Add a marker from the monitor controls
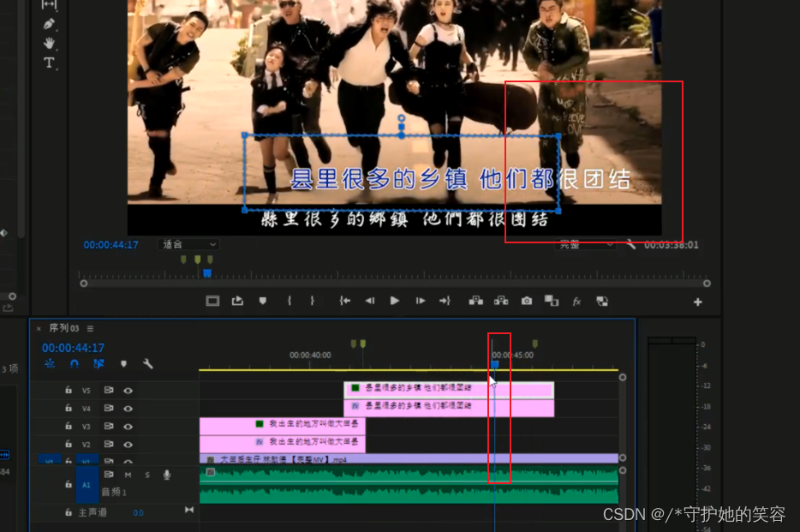The image size is (800, 532). pyautogui.click(x=262, y=301)
